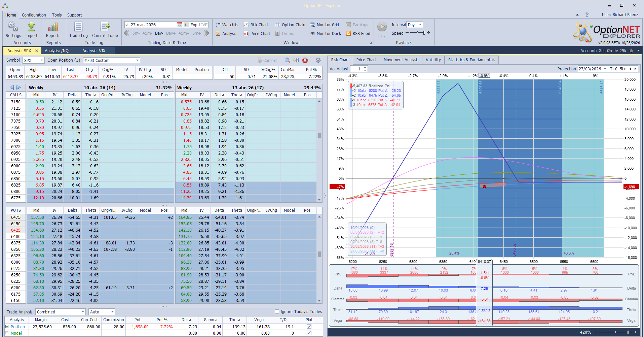The height and width of the screenshot is (337, 644).
Task: Open the Trade Log icon
Action: (78, 27)
